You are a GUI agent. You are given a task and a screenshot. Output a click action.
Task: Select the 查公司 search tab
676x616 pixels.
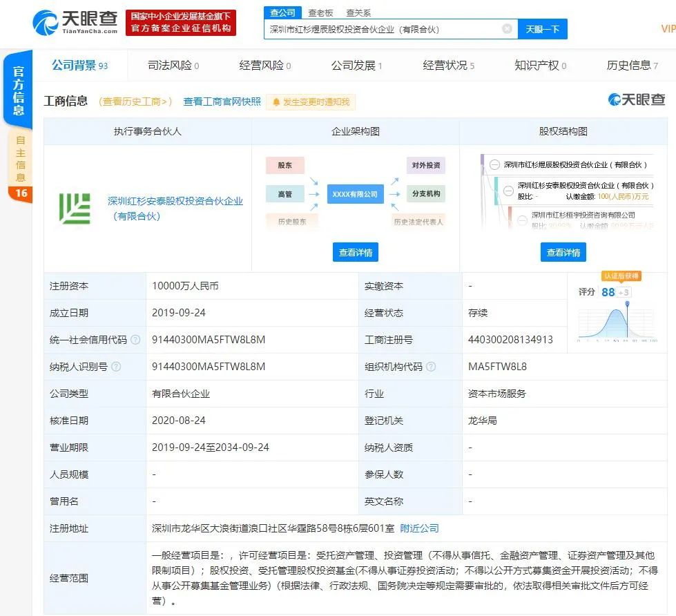pos(282,12)
